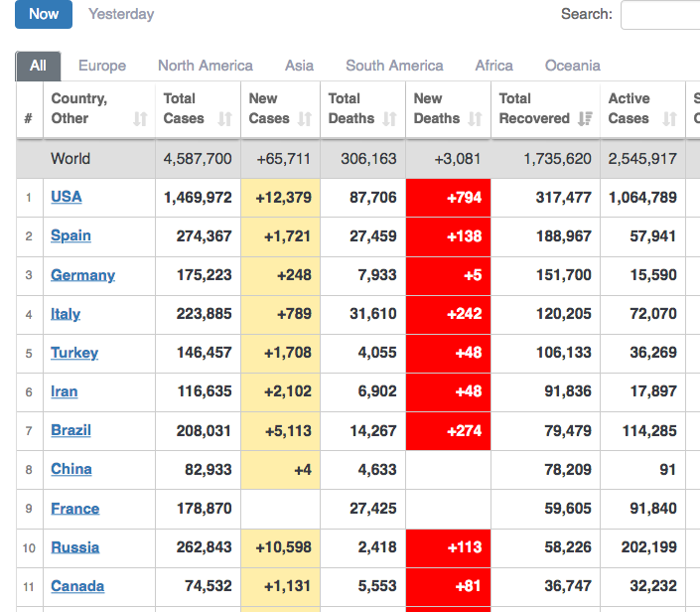
Task: Click Brazil new deaths +274 cell
Action: pos(448,431)
